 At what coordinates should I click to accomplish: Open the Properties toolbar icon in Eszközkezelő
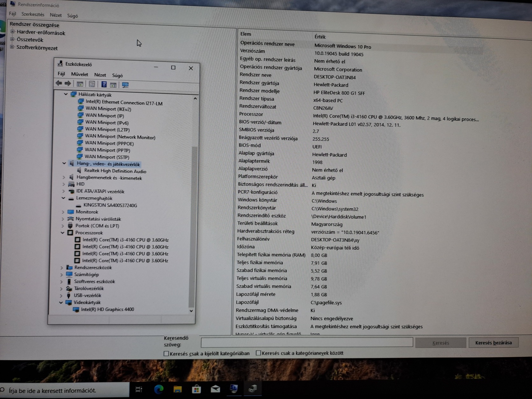pos(92,84)
